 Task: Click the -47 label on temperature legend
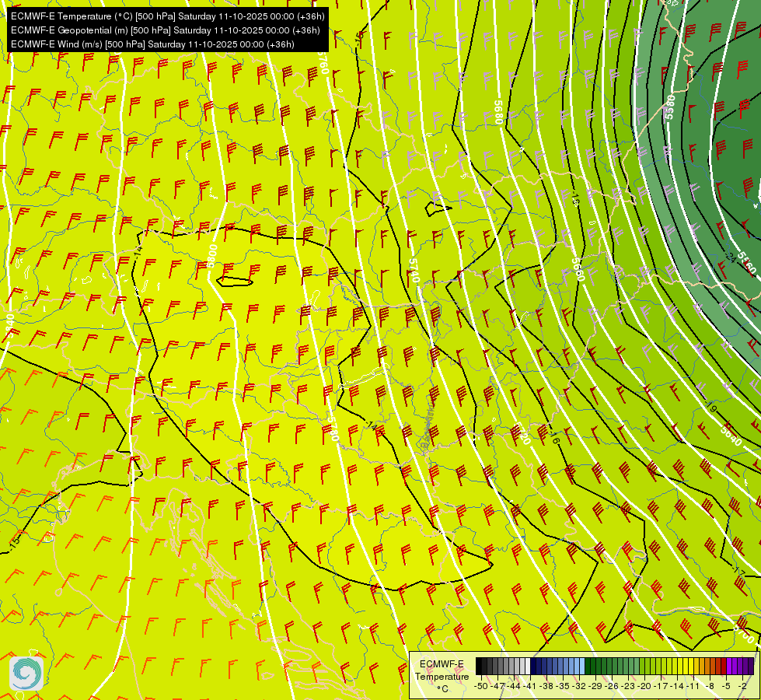pos(497,686)
